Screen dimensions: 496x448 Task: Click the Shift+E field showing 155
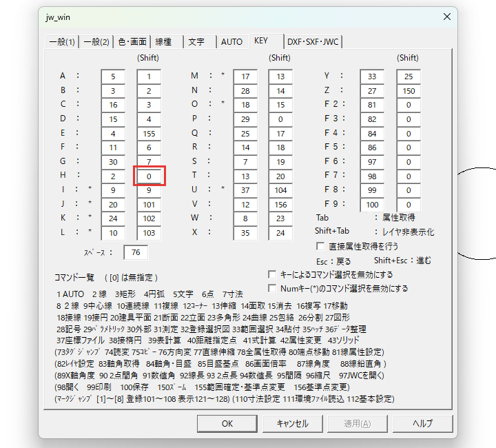click(x=149, y=134)
